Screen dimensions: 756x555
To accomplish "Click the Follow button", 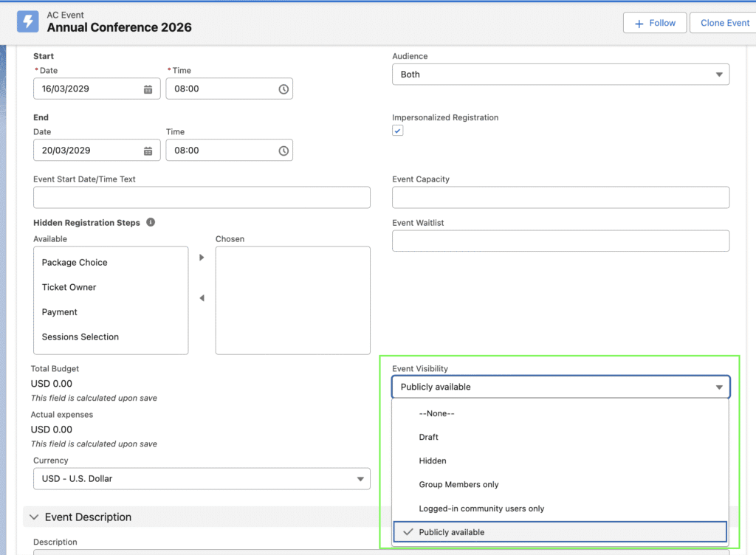I will pyautogui.click(x=654, y=23).
